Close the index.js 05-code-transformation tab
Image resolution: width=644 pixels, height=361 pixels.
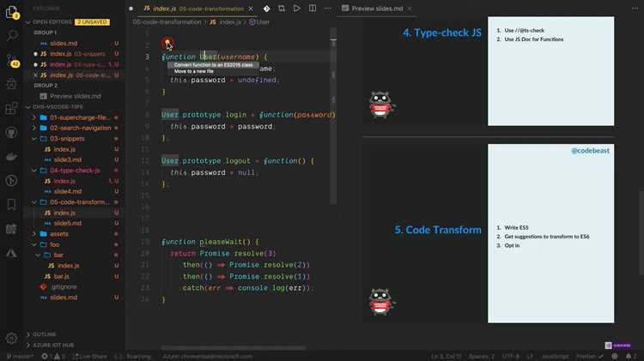coord(251,9)
